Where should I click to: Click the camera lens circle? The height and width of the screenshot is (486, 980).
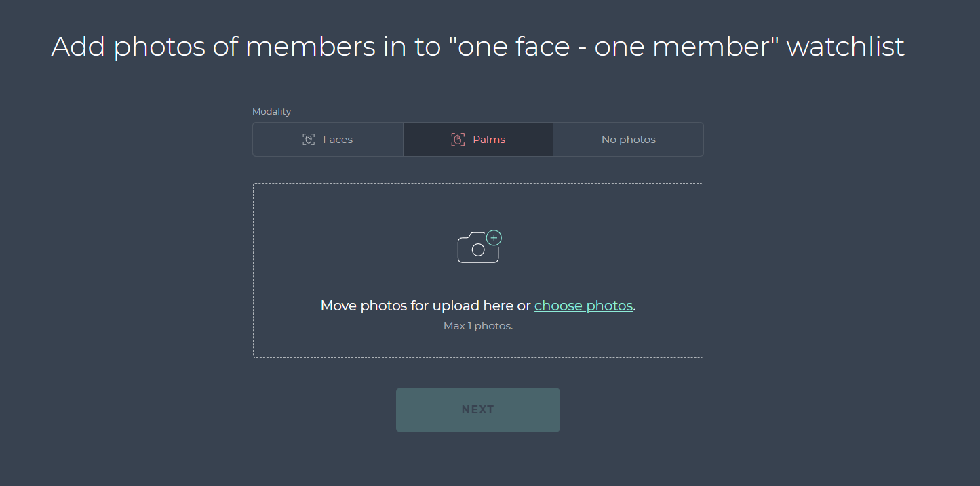click(478, 250)
